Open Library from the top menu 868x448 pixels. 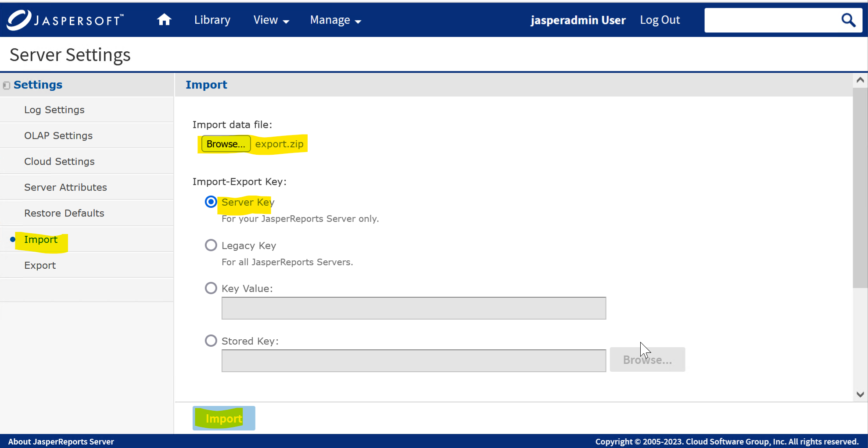[212, 20]
